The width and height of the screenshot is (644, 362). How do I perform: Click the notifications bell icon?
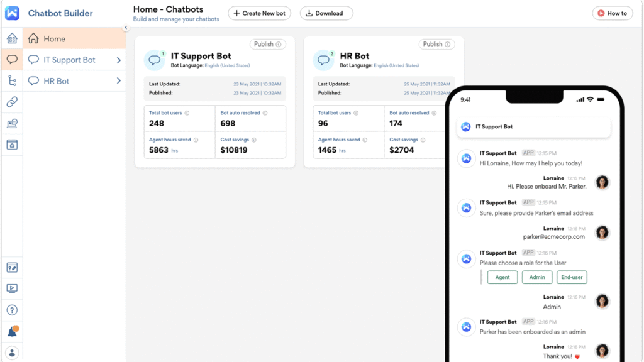[12, 332]
